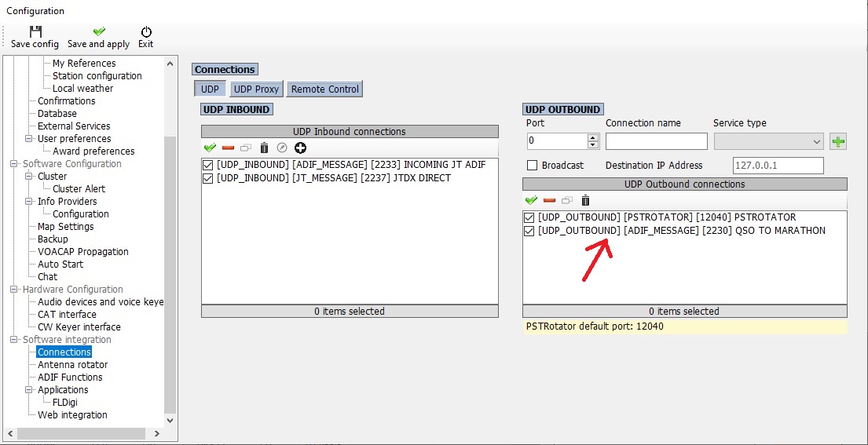Collapse the Cluster tree node
868x445 pixels.
click(x=29, y=177)
